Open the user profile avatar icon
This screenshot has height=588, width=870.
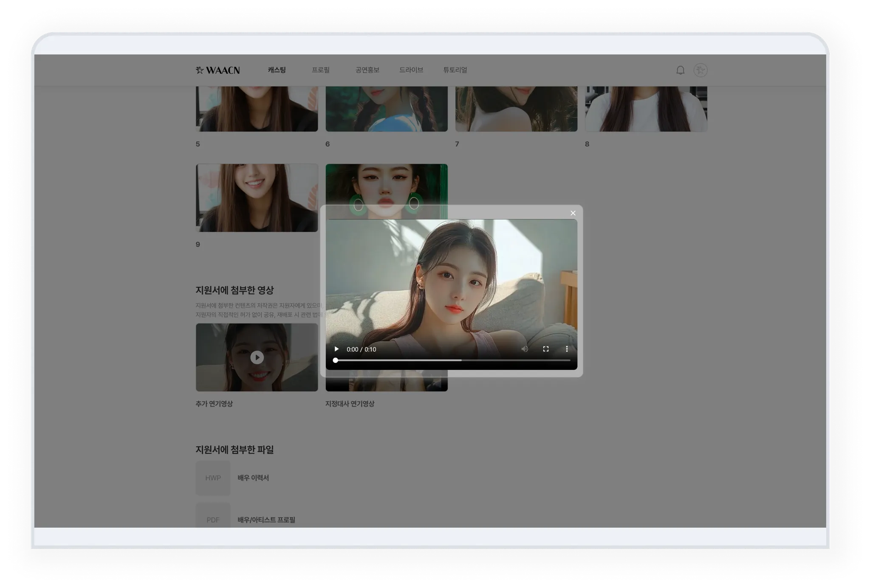(x=700, y=70)
